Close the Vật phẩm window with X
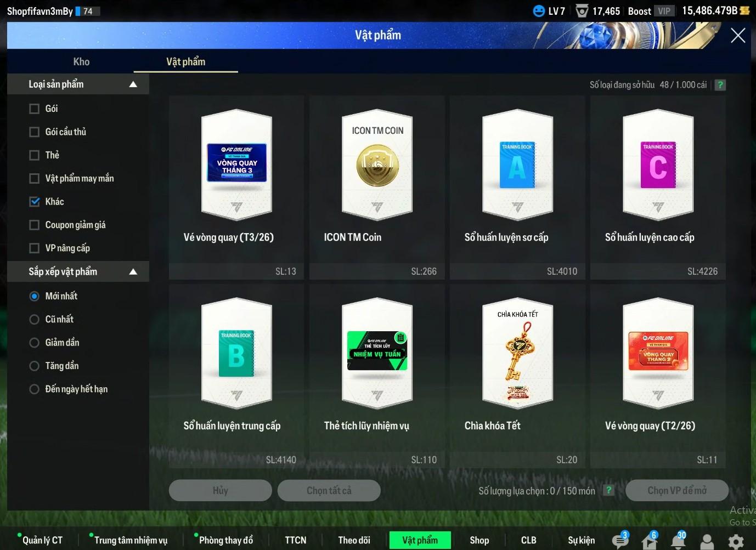The height and width of the screenshot is (550, 756). tap(738, 36)
